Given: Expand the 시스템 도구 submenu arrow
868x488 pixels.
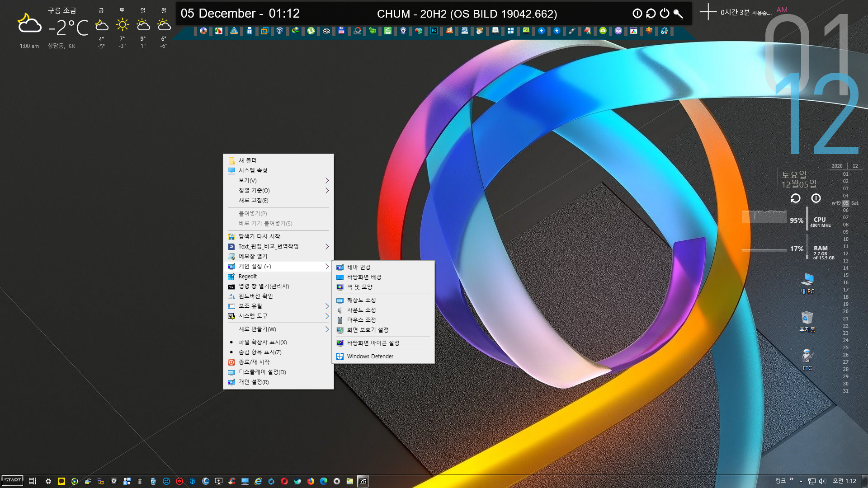Looking at the screenshot, I should coord(327,316).
